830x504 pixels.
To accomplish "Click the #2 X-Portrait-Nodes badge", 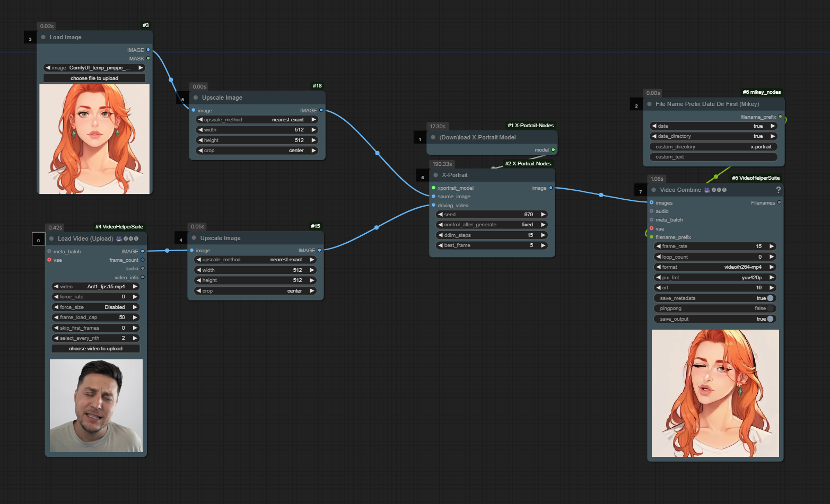I will 528,164.
